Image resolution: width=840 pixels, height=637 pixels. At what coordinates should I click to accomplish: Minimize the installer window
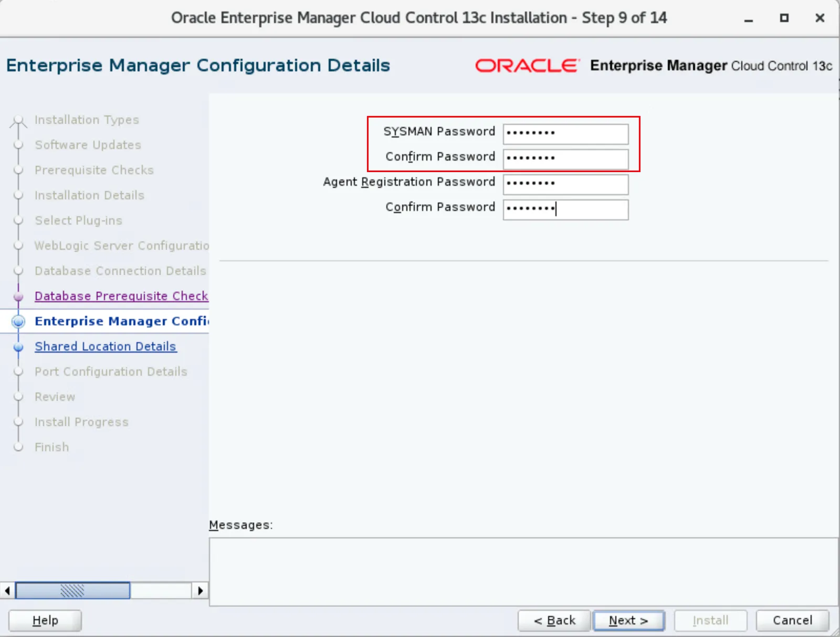[x=749, y=18]
